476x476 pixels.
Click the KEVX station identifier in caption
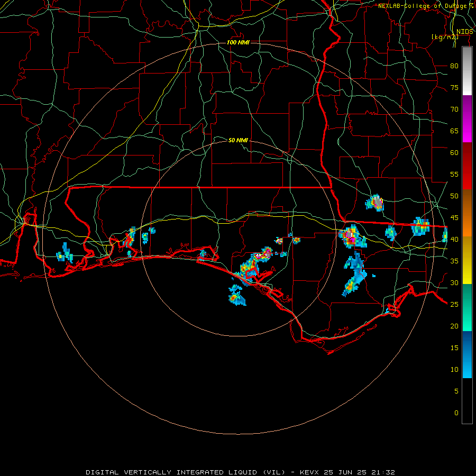[310, 472]
